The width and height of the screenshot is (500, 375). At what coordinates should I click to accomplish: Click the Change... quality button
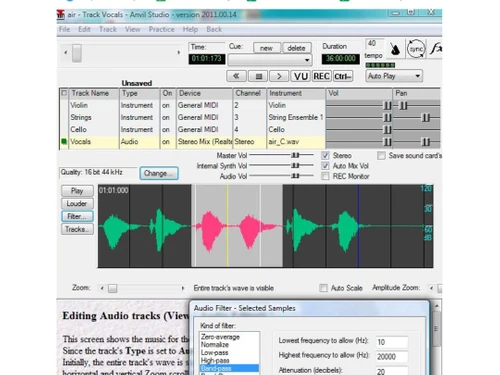pyautogui.click(x=159, y=173)
